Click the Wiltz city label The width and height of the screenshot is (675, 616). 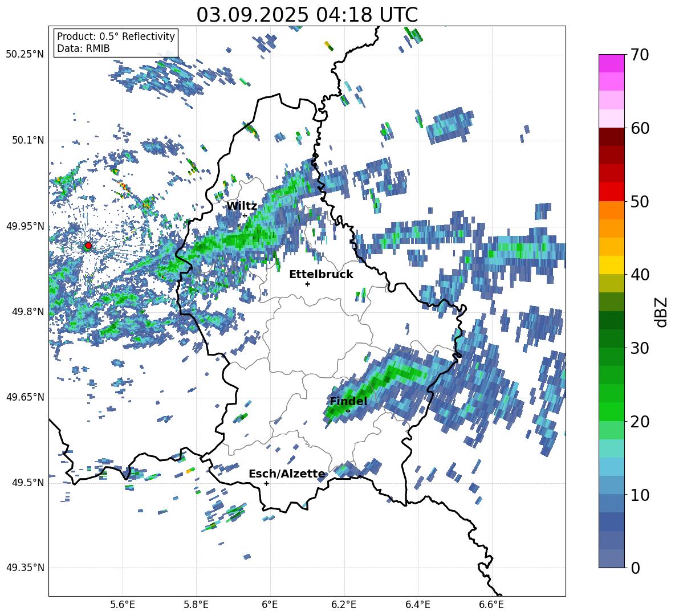242,206
